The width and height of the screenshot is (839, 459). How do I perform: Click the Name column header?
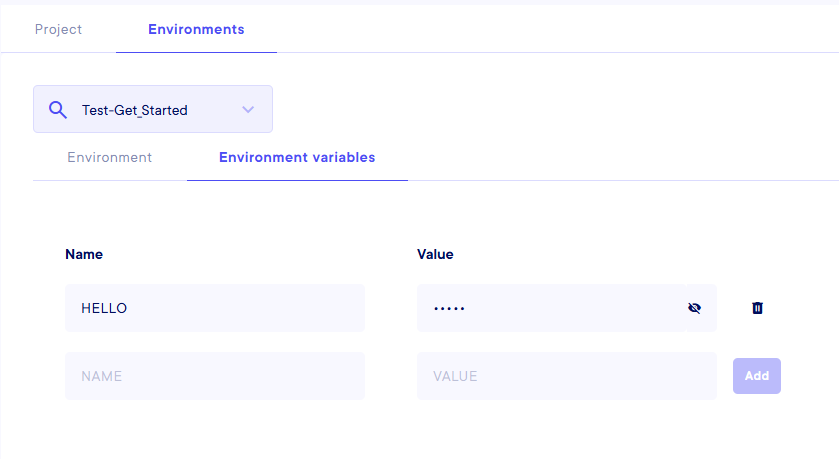[x=84, y=254]
